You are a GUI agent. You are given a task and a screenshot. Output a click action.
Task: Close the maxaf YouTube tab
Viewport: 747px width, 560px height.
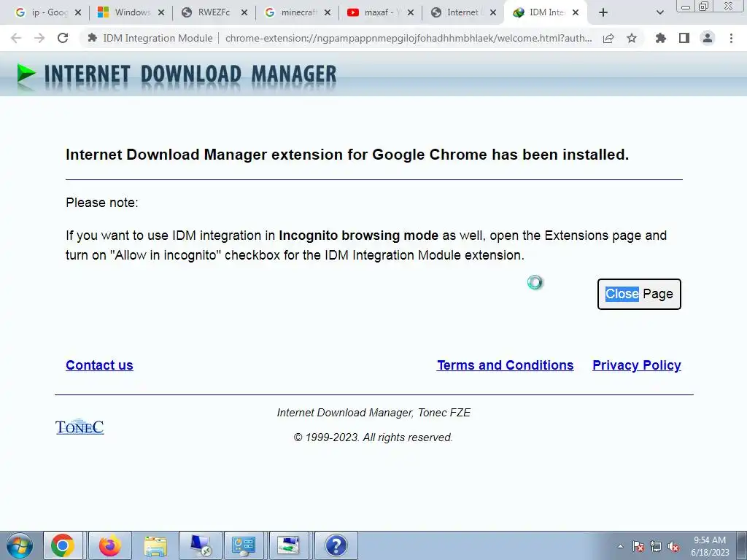click(411, 12)
